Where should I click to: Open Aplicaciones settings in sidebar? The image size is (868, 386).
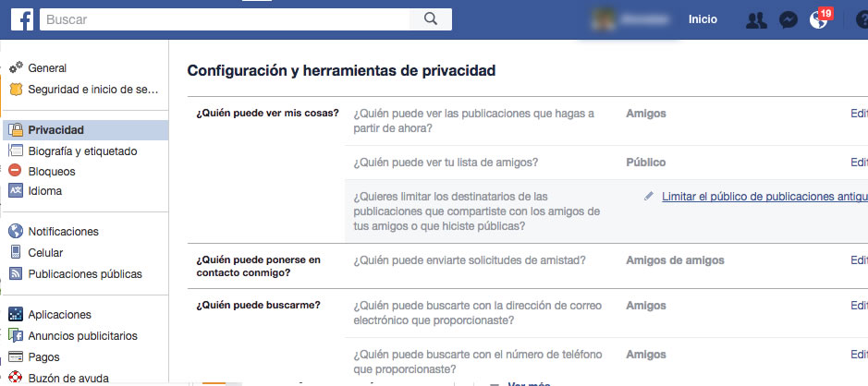59,315
